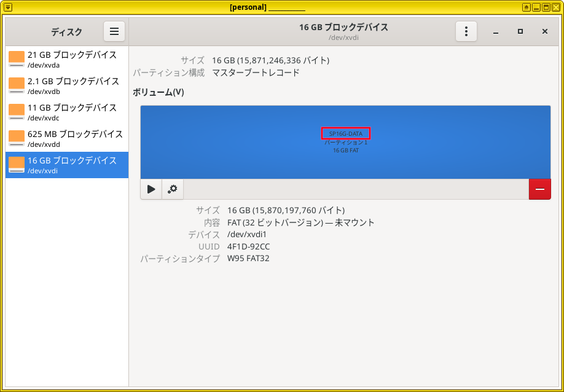Delete the FAT partition using the red minus icon

pos(539,189)
